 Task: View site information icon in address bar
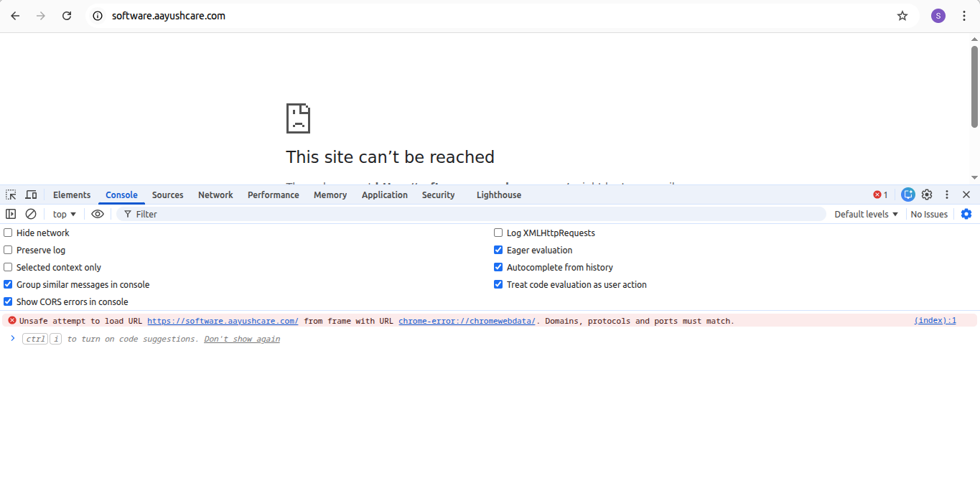tap(98, 16)
